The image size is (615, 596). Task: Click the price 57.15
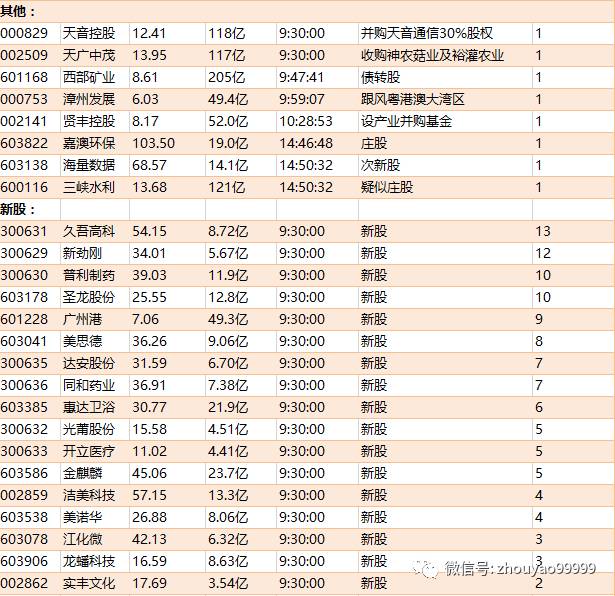149,495
